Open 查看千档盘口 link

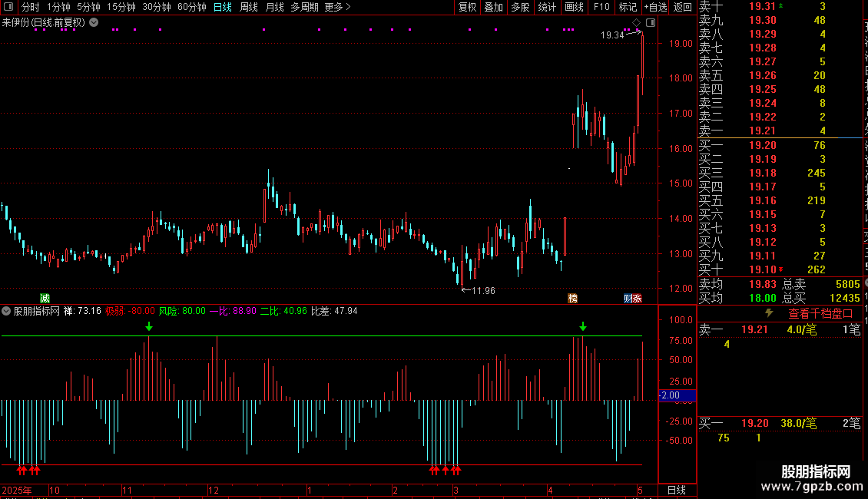pos(820,314)
